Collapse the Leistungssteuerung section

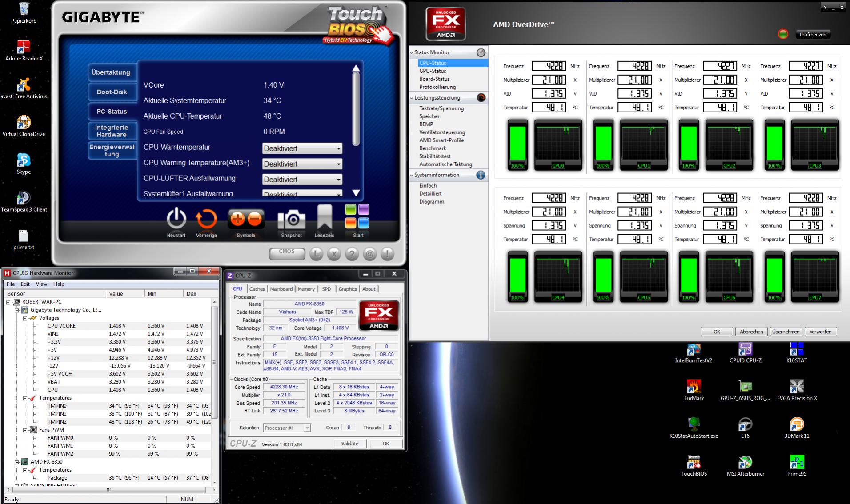click(412, 98)
